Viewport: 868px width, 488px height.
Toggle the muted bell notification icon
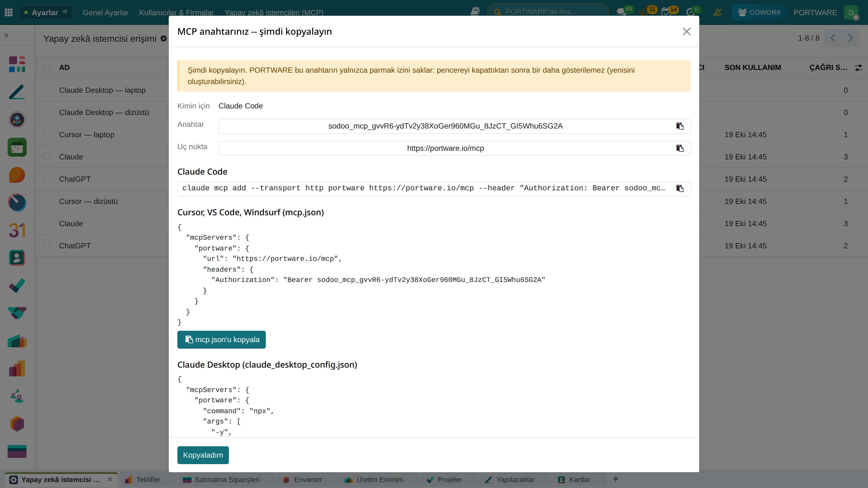[717, 12]
